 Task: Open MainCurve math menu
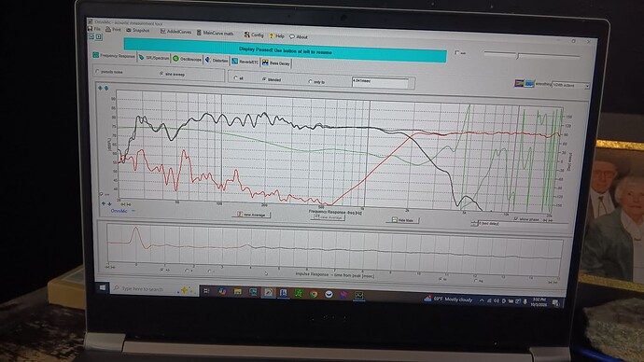(215, 33)
